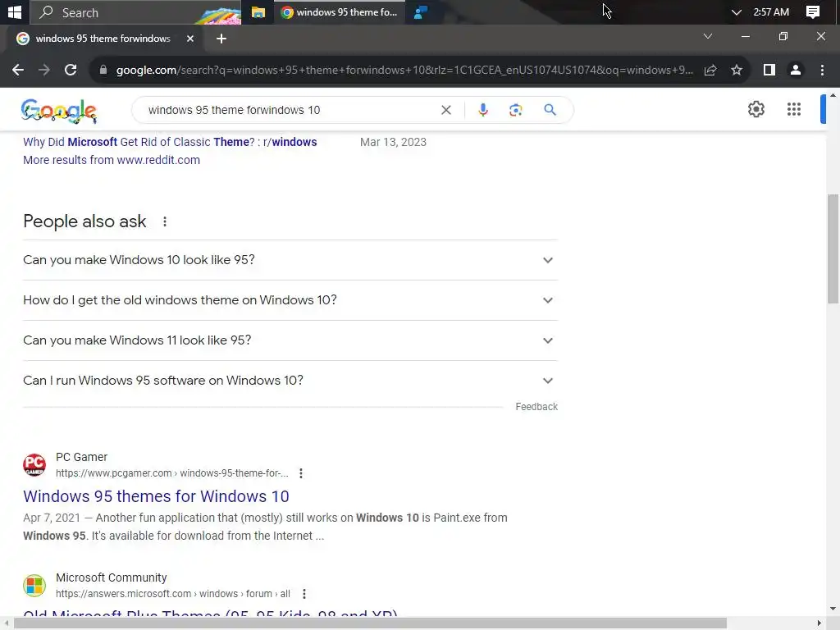Show hidden system tray icons

[737, 12]
